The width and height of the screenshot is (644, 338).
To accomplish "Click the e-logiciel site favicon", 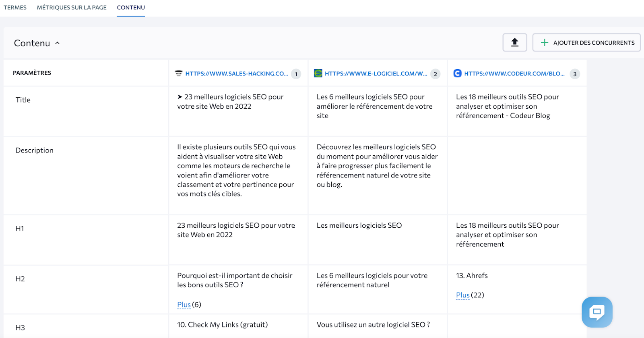I will [318, 73].
